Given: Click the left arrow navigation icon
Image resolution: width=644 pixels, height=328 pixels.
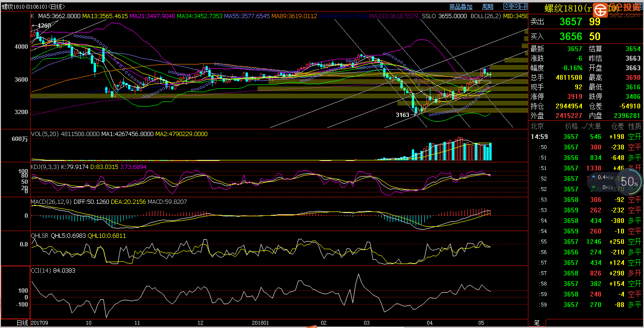Looking at the screenshot, I should [508, 6].
